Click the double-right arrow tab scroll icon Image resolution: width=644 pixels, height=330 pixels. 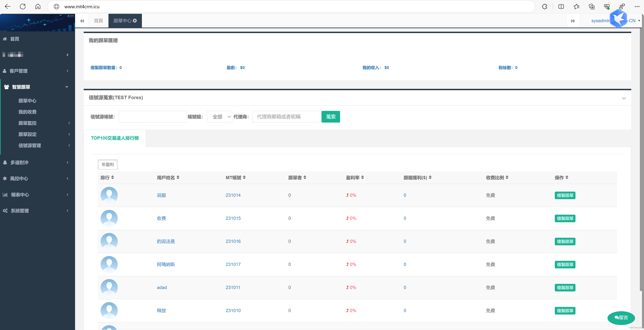(573, 21)
